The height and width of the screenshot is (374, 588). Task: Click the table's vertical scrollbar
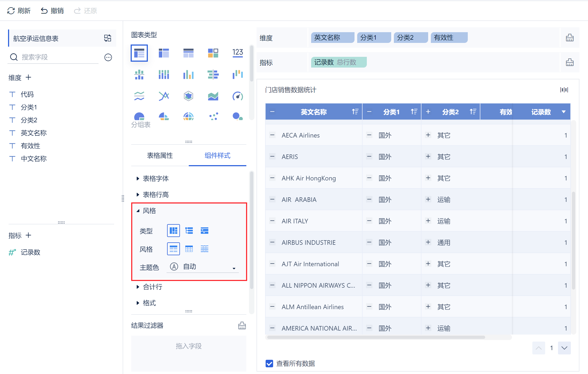point(574,240)
